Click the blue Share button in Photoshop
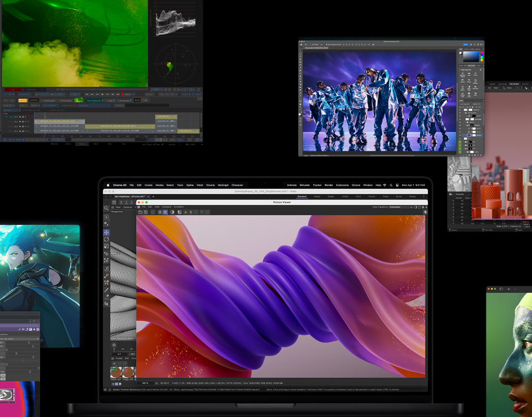Viewport: 532px width, 417px height. [x=465, y=45]
